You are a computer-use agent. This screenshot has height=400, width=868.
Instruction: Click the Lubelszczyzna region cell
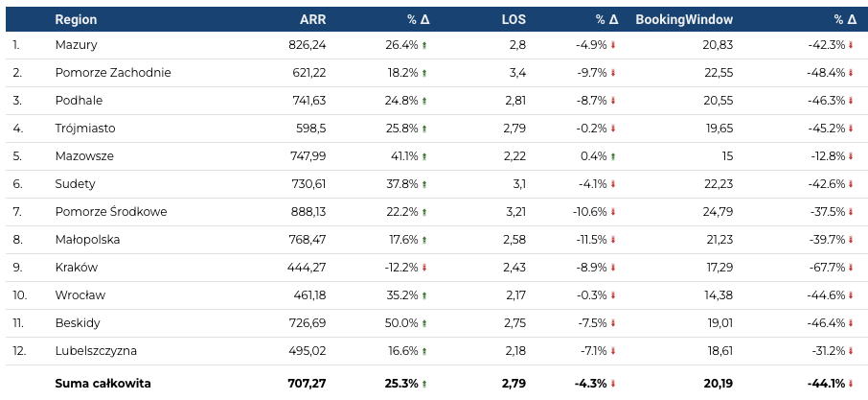pyautogui.click(x=96, y=351)
